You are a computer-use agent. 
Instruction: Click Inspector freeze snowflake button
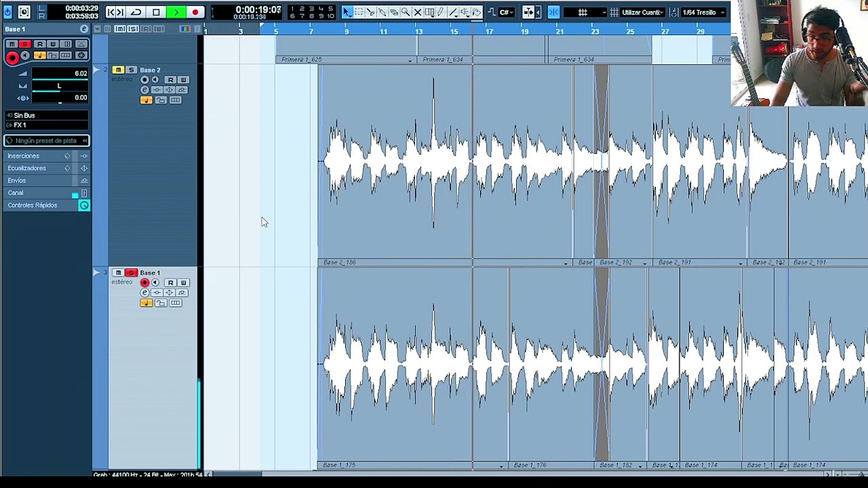(x=81, y=55)
